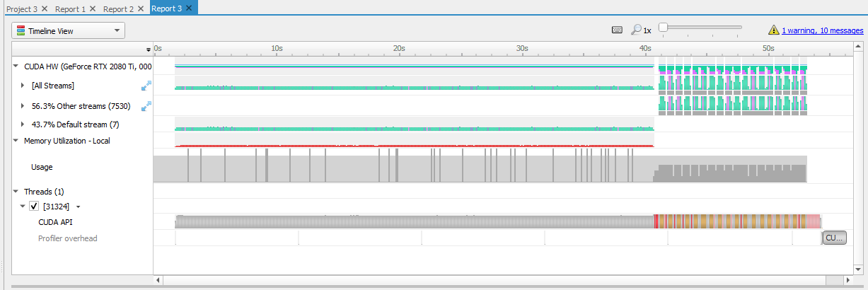
Task: Close the Report 2 tab
Action: click(141, 9)
